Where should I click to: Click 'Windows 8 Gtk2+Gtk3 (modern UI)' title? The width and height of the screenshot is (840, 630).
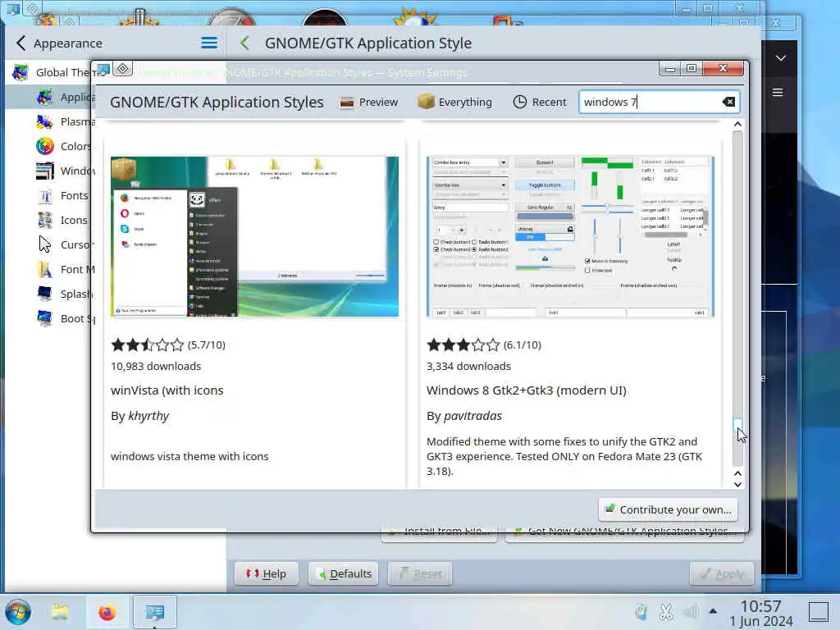(x=526, y=390)
